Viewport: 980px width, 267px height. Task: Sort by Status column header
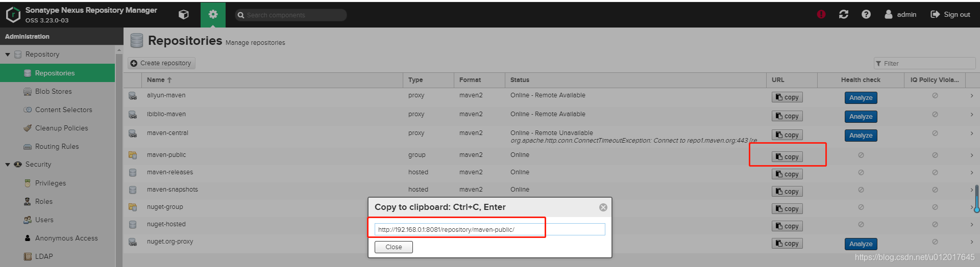click(x=635, y=80)
